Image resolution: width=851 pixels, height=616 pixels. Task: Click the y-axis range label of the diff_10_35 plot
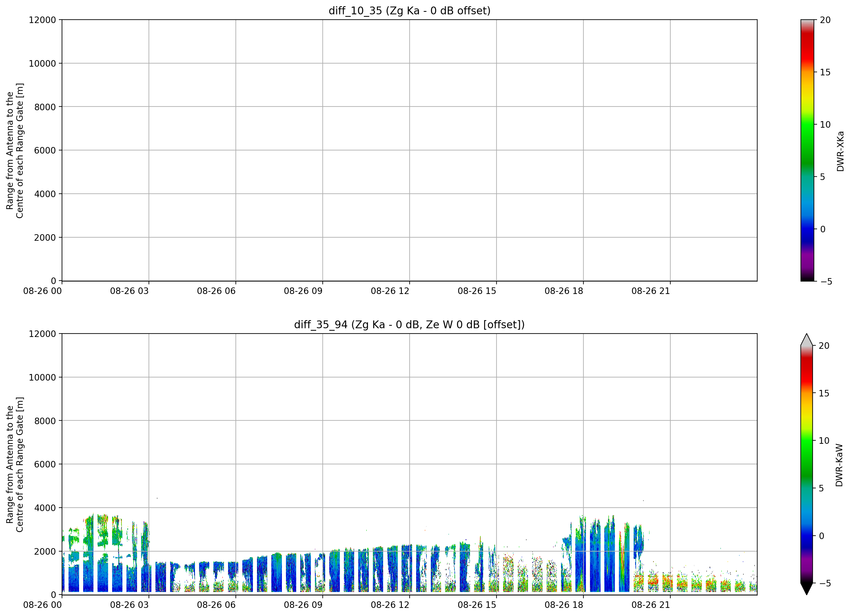pos(15,150)
